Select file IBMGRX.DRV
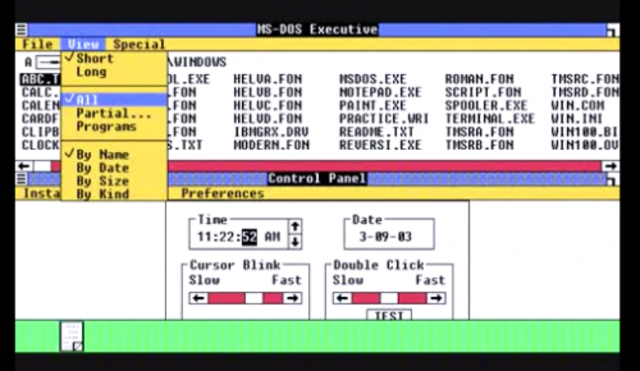 (x=271, y=132)
